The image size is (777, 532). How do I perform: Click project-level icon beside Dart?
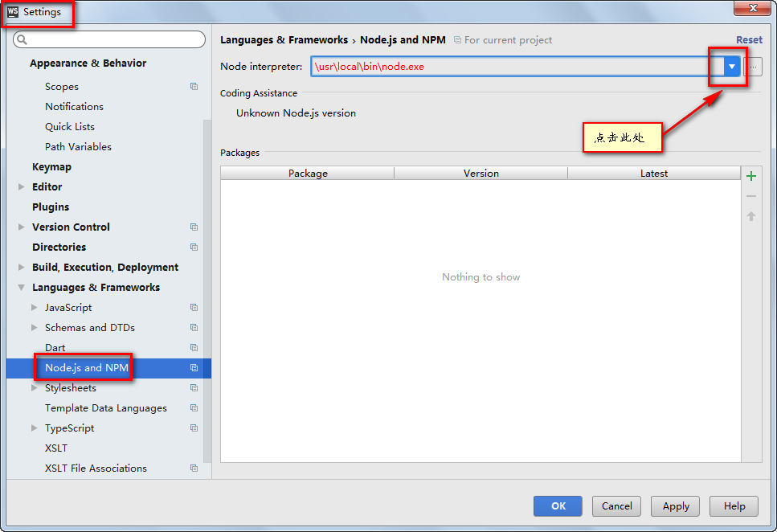click(194, 347)
